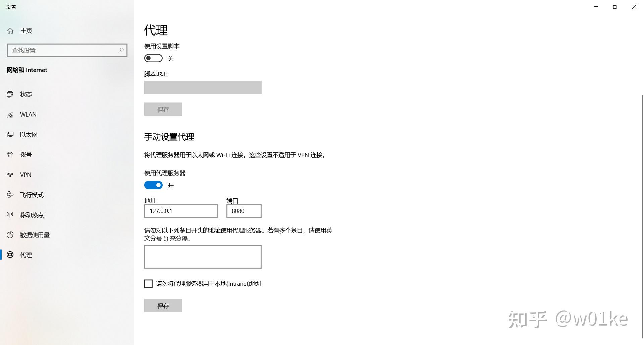Go to WLAN settings
This screenshot has width=644, height=345.
click(67, 115)
